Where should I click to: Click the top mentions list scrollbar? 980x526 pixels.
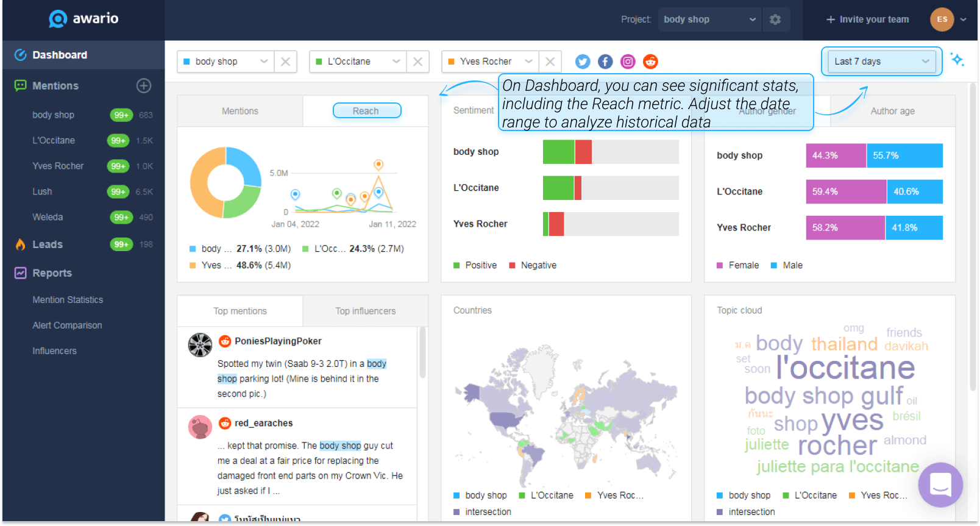(x=422, y=354)
